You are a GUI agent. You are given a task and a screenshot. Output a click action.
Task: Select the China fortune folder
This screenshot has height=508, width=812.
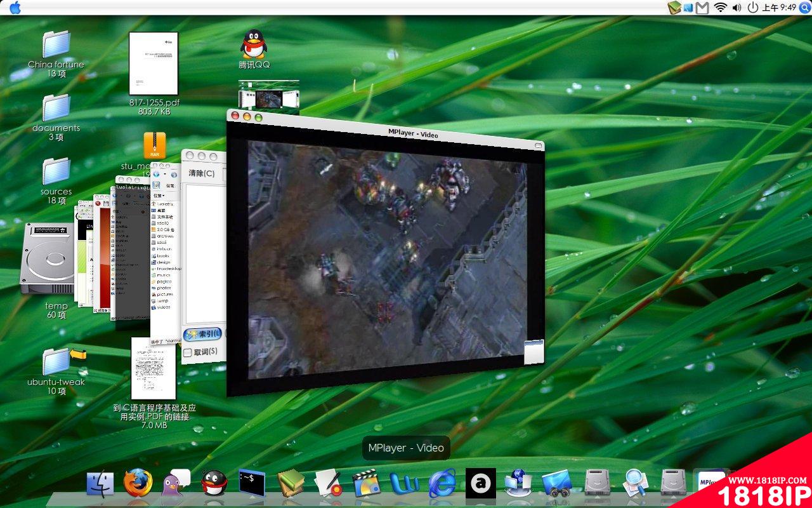(56, 54)
